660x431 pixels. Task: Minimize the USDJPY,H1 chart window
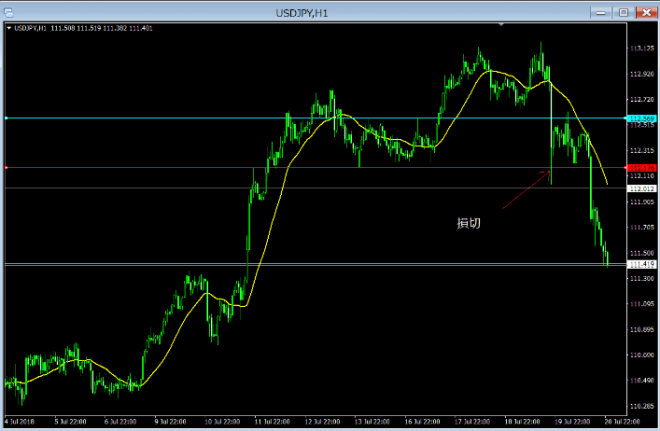click(x=603, y=12)
